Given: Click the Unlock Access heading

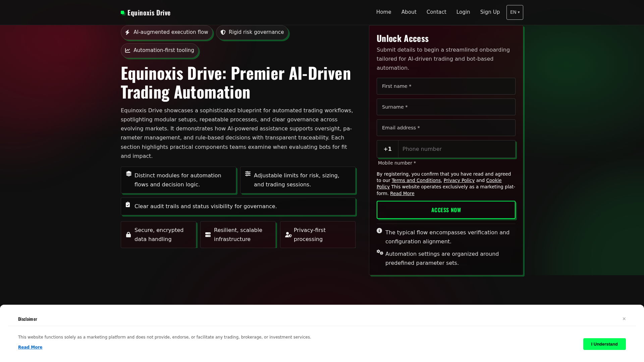Looking at the screenshot, I should pyautogui.click(x=402, y=39).
